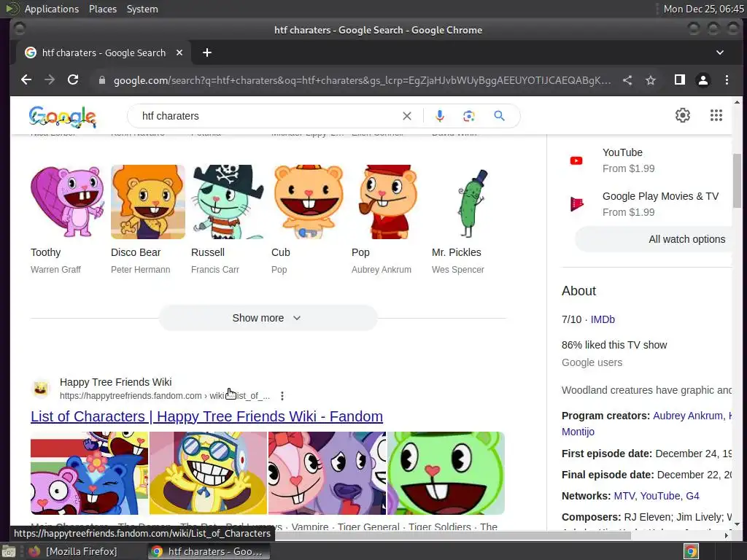Open Google apps grid
This screenshot has width=747, height=560.
[x=716, y=115]
